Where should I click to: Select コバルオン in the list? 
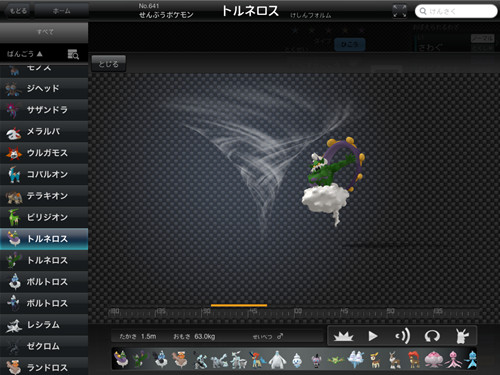(x=44, y=174)
